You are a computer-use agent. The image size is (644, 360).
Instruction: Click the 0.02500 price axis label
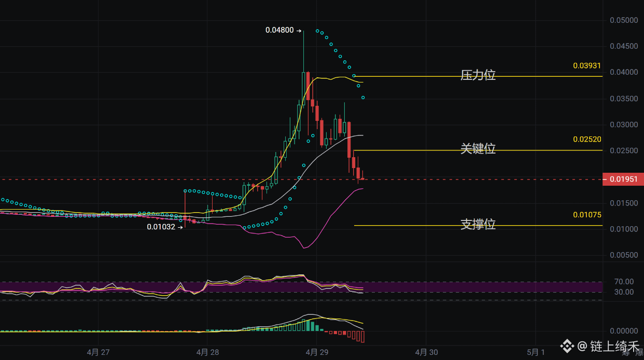point(624,151)
